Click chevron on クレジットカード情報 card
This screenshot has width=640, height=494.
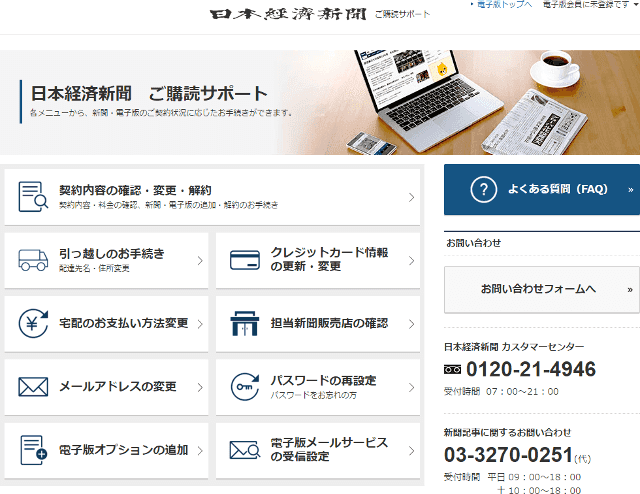coord(411,260)
